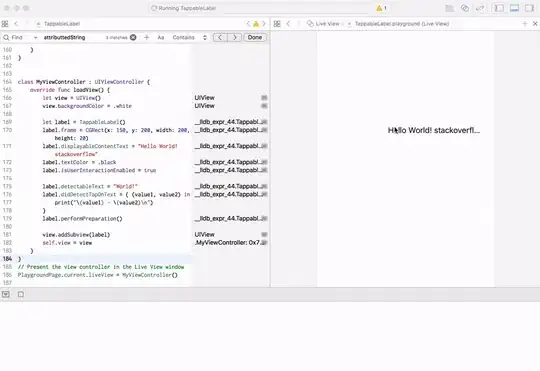
Task: Select the standard editor icon in toolbar
Action: click(x=449, y=8)
